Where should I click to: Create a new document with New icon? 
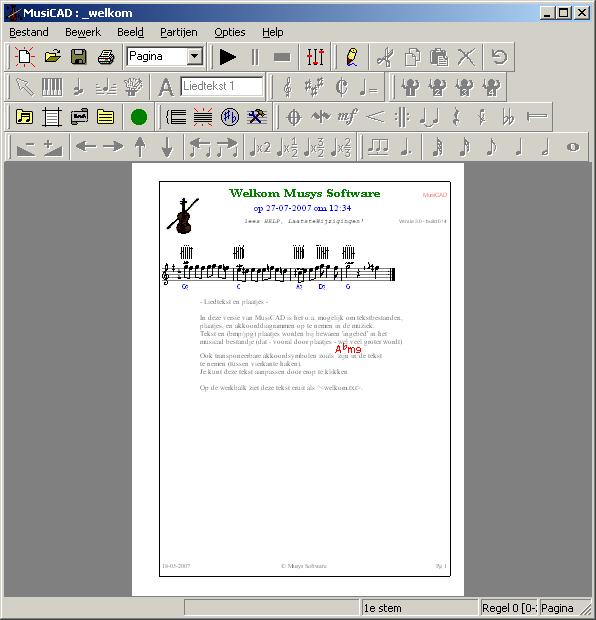25,57
